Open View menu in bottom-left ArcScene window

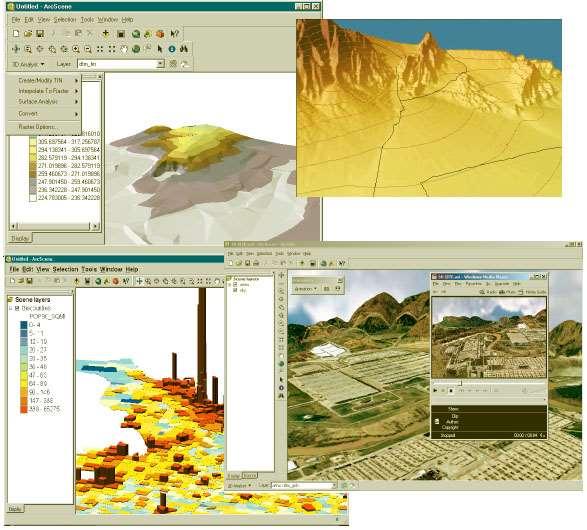point(43,269)
